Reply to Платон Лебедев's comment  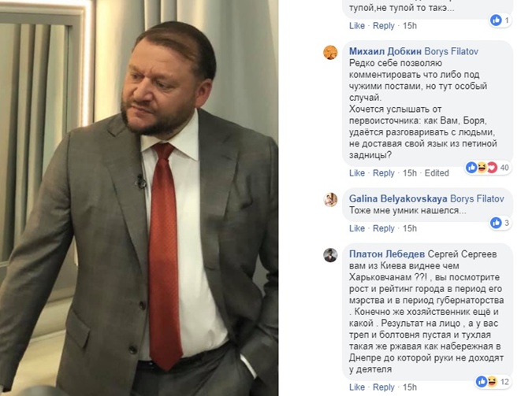point(383,387)
